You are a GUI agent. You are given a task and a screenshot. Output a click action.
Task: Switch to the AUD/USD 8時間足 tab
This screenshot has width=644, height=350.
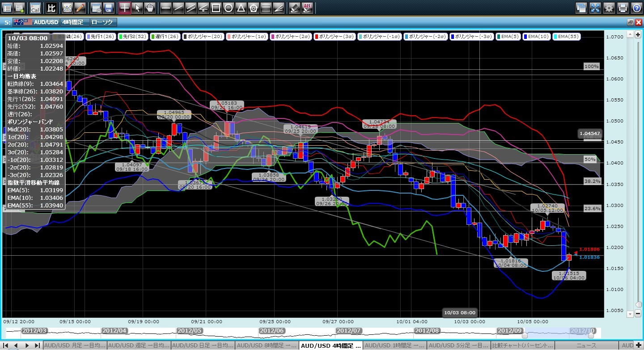(266, 346)
